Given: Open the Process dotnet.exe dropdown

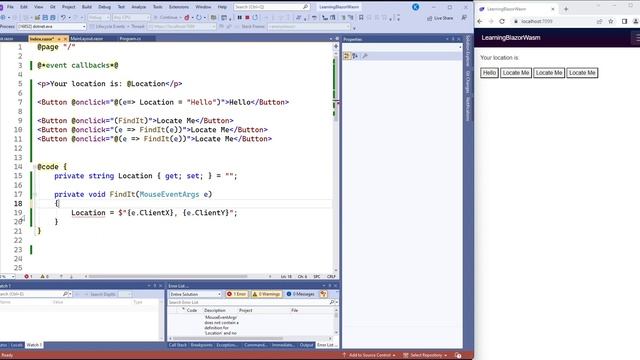Looking at the screenshot, I should coord(51,27).
